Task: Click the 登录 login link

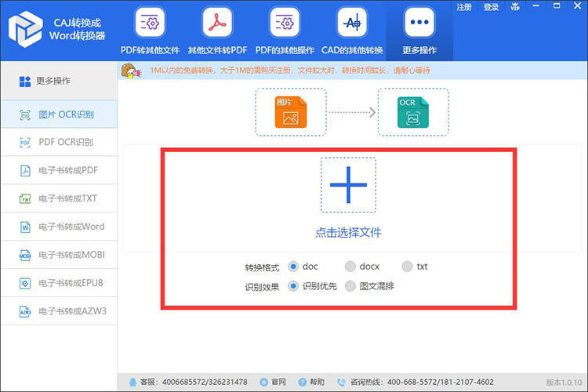Action: (x=491, y=7)
